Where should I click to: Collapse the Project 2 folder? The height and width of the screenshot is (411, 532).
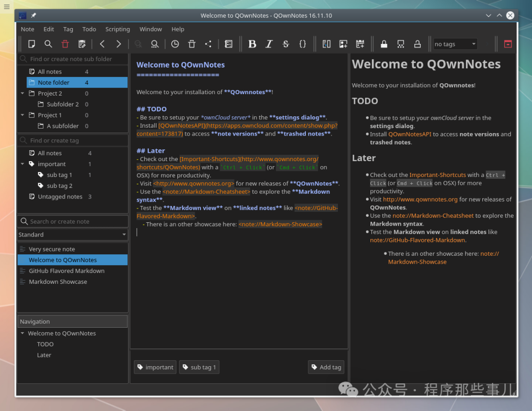22,93
